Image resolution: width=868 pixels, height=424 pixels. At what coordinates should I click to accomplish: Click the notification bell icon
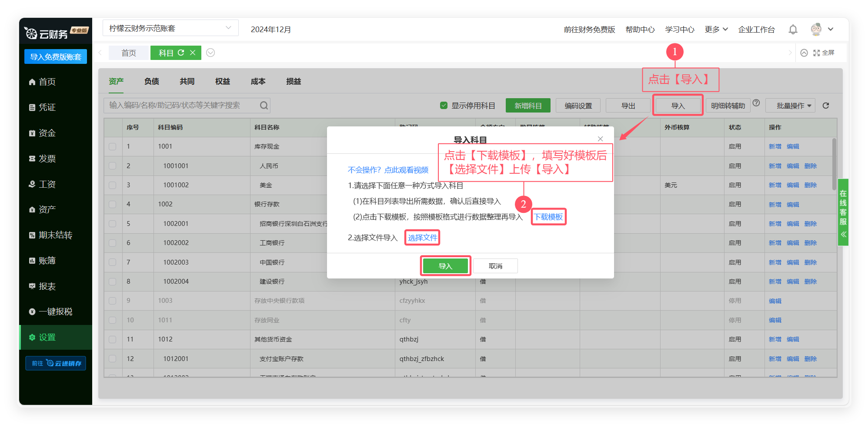793,30
